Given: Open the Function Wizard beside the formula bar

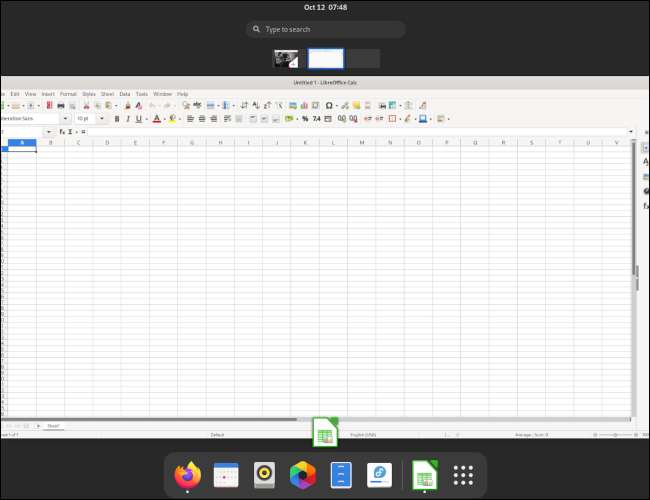Looking at the screenshot, I should (62, 132).
